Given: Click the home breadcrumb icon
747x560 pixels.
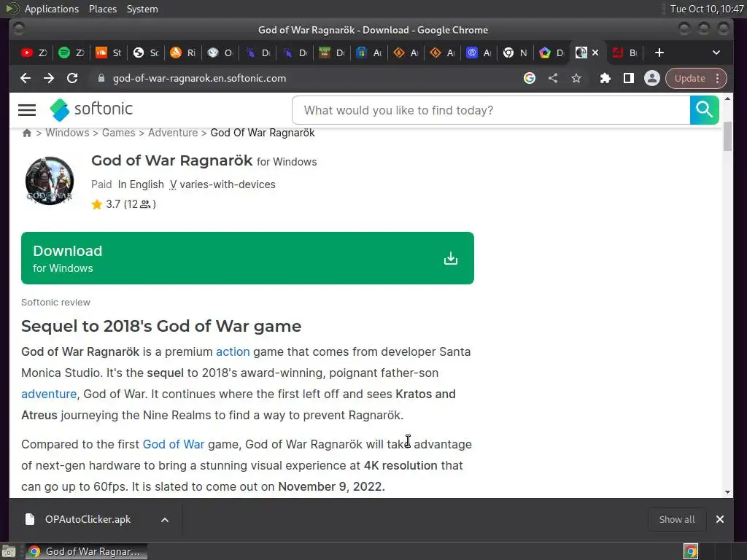Looking at the screenshot, I should 27,133.
